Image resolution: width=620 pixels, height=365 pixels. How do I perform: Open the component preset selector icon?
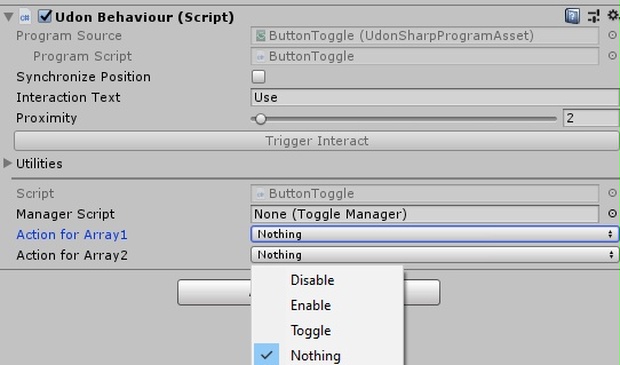click(593, 16)
